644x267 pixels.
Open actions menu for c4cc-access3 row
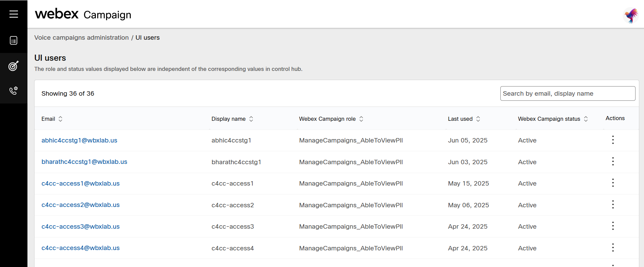point(613,226)
